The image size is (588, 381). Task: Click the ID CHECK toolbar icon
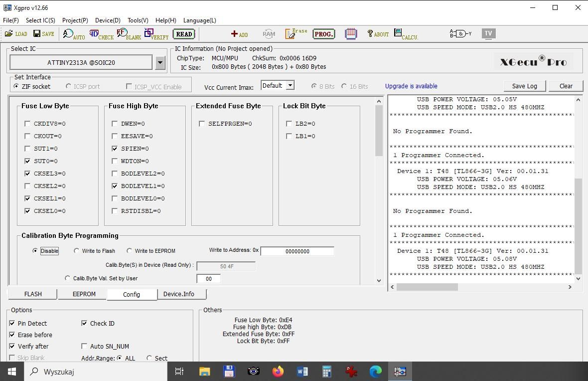[101, 34]
